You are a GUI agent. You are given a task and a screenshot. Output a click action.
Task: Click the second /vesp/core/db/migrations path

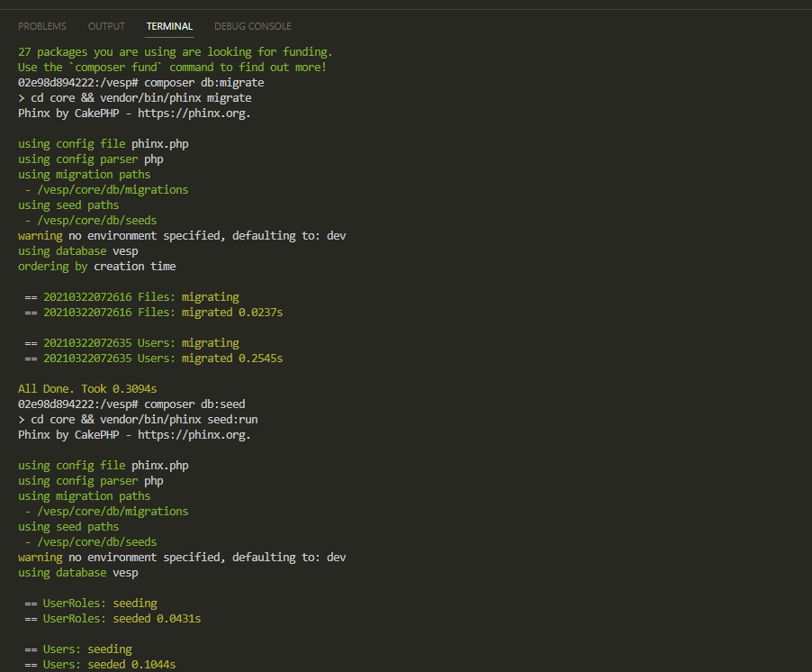(113, 512)
